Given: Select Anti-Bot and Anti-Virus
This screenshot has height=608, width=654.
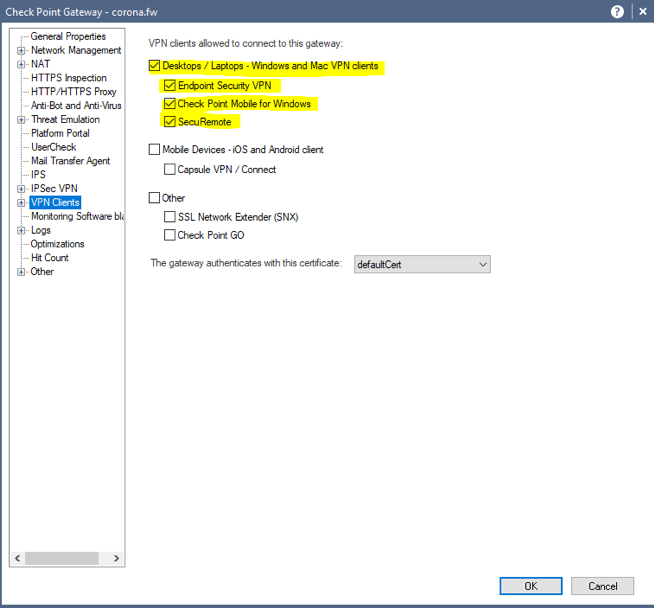Looking at the screenshot, I should click(x=76, y=106).
